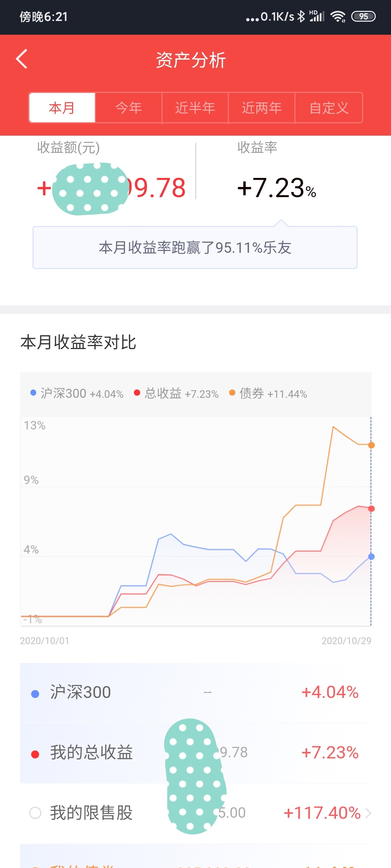The height and width of the screenshot is (868, 391).
Task: Toggle 总收益 legend entry in chart
Action: [176, 393]
